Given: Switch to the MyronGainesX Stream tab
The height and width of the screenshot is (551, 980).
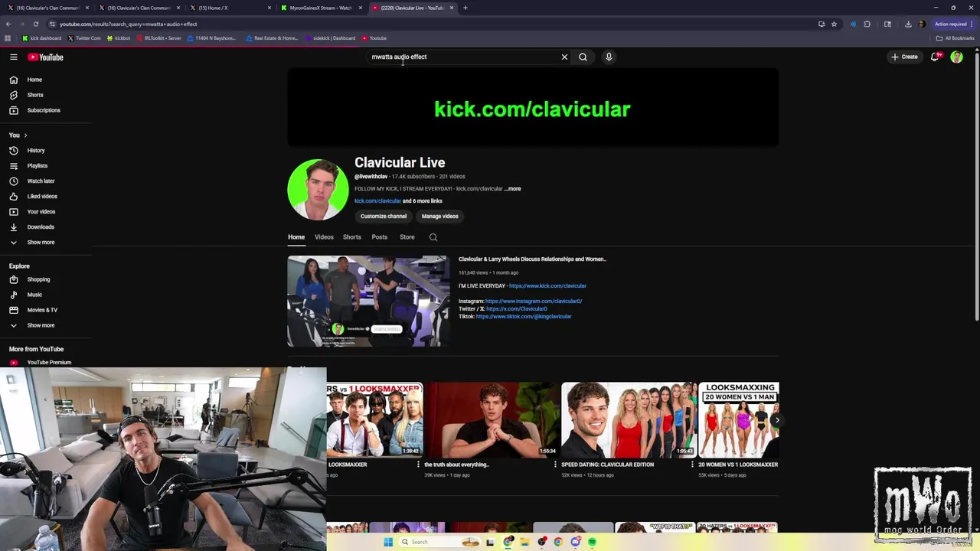Looking at the screenshot, I should tap(320, 8).
